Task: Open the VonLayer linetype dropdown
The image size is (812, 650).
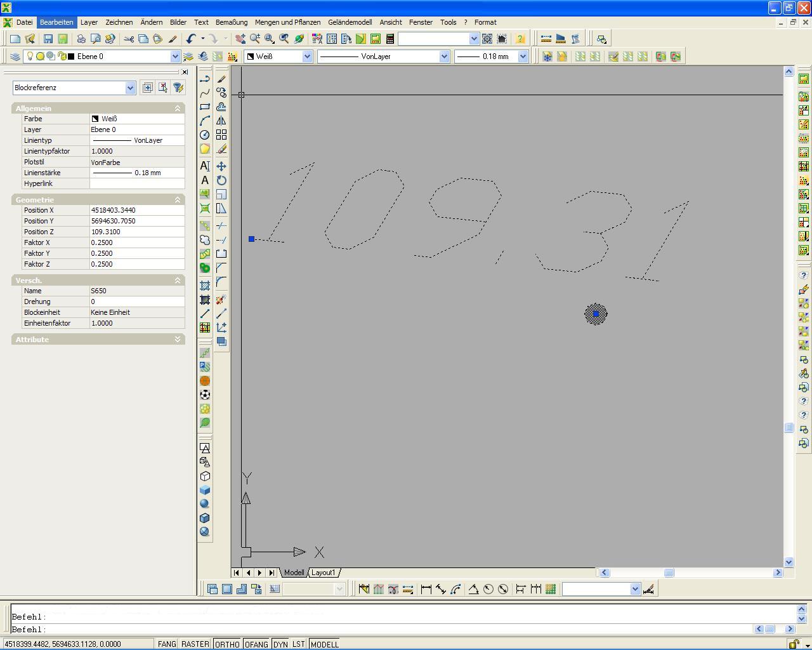Action: click(444, 56)
